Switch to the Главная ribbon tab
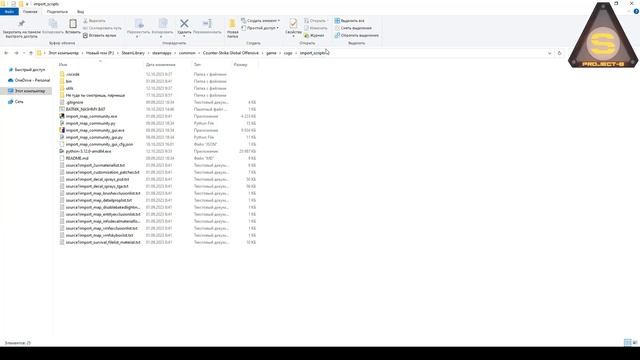This screenshot has height=360, width=640. [30, 12]
